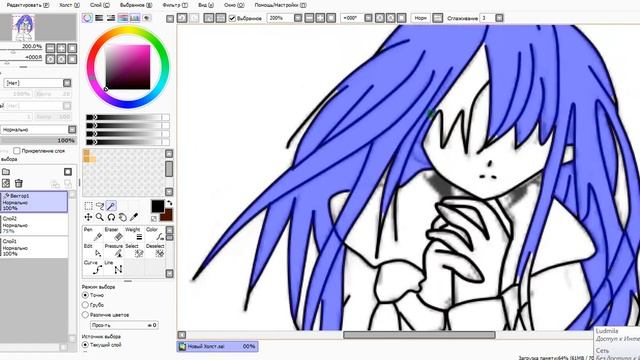The height and width of the screenshot is (360, 640).
Task: Open the canvas zoom 200% dropdown
Action: click(x=298, y=18)
